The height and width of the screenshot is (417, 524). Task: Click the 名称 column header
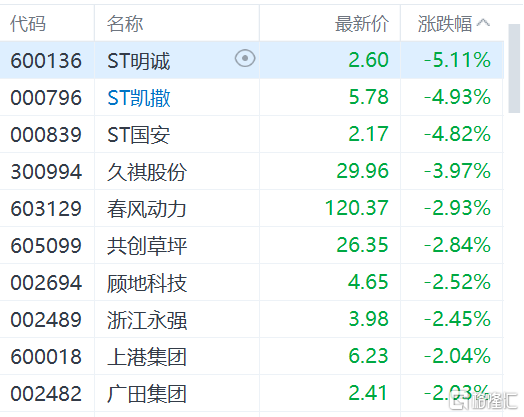coord(125,24)
